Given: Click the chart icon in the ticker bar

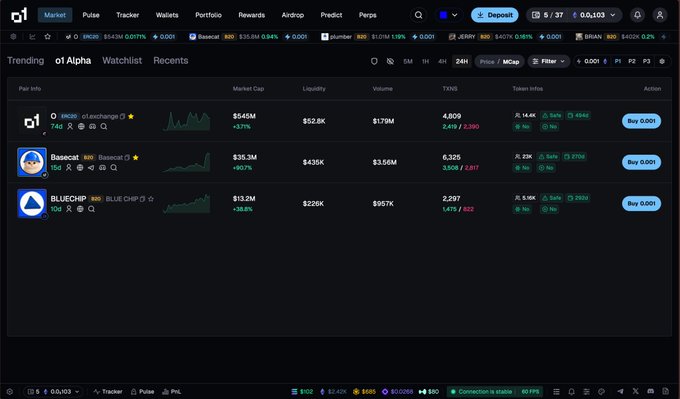Looking at the screenshot, I should coord(32,37).
